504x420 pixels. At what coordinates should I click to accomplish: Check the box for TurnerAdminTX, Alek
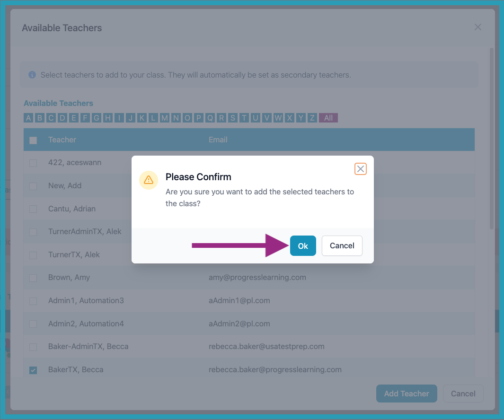[33, 232]
